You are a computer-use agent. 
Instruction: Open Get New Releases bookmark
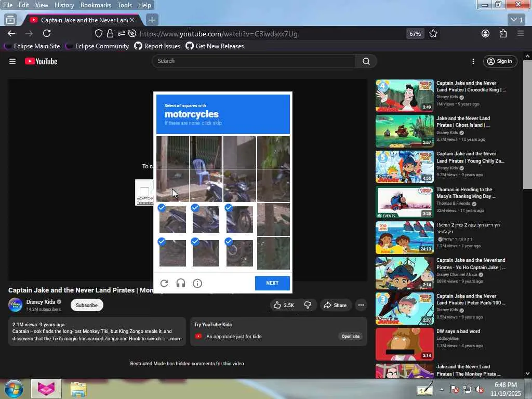click(215, 46)
